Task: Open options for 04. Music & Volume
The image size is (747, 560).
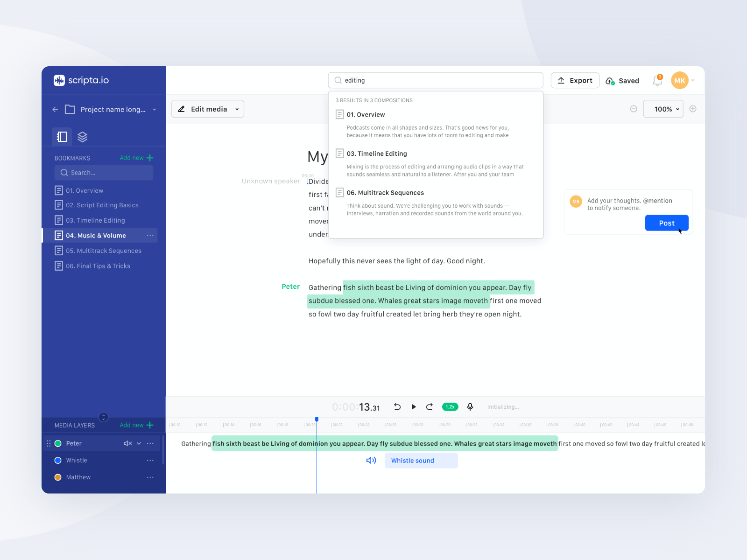Action: pos(150,236)
